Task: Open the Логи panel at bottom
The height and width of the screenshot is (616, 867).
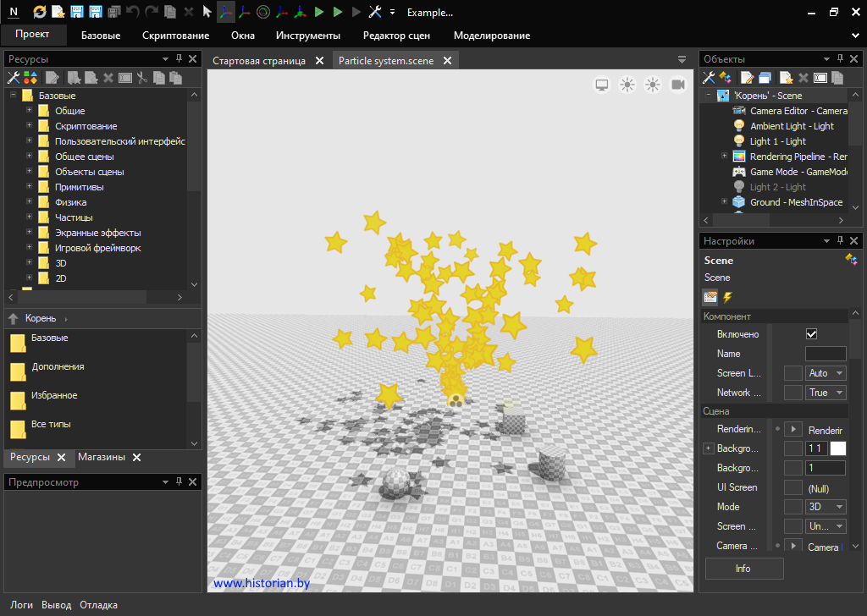Action: tap(22, 605)
